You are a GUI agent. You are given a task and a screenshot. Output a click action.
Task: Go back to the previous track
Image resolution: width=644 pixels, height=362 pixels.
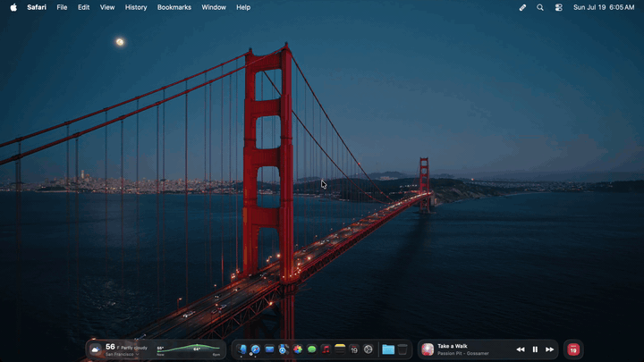click(x=521, y=349)
